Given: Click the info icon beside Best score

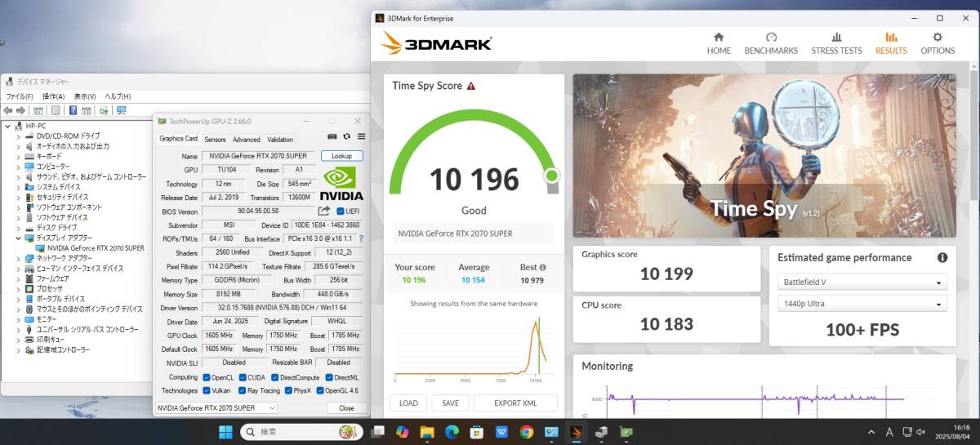Looking at the screenshot, I should pos(542,267).
